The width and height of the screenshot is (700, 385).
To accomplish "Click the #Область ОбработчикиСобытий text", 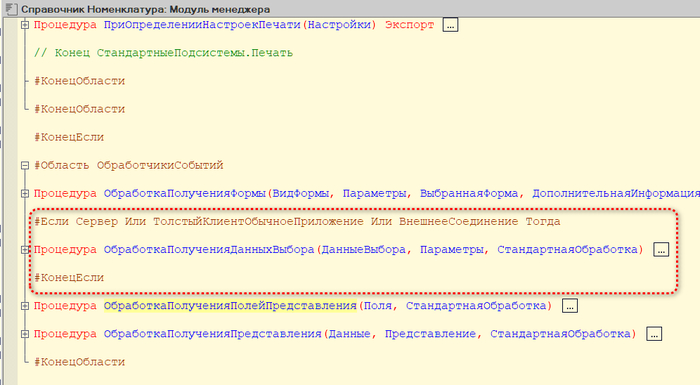I will click(129, 165).
